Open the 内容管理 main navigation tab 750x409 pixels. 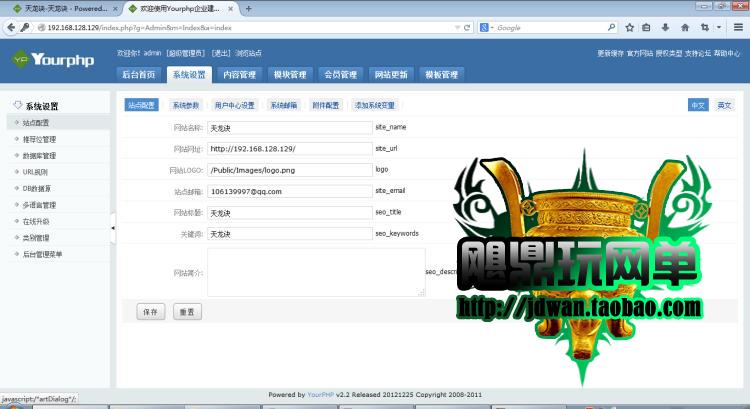pos(238,75)
